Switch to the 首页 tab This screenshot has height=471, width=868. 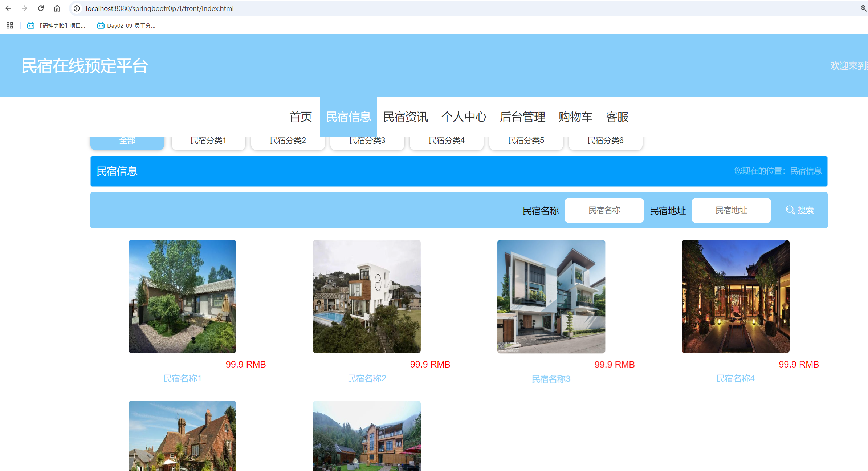click(x=300, y=117)
